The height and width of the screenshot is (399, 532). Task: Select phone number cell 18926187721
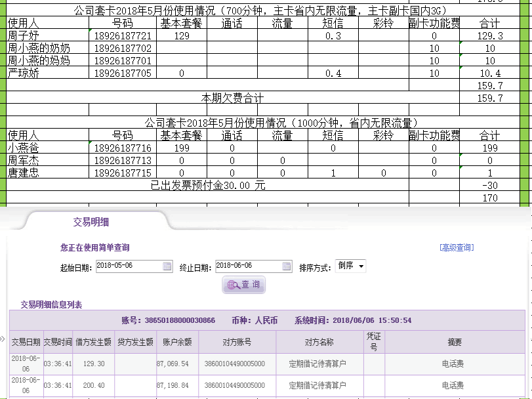(123, 36)
